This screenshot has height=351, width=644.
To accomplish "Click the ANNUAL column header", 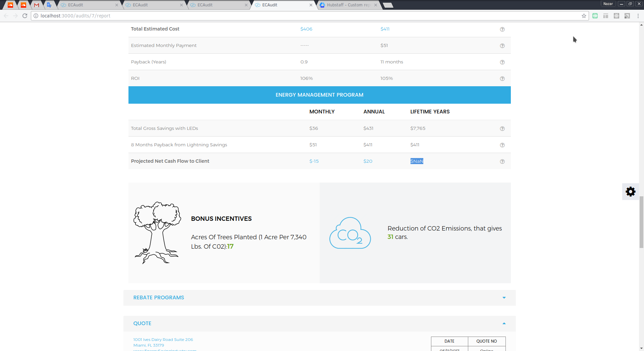I will click(x=374, y=112).
